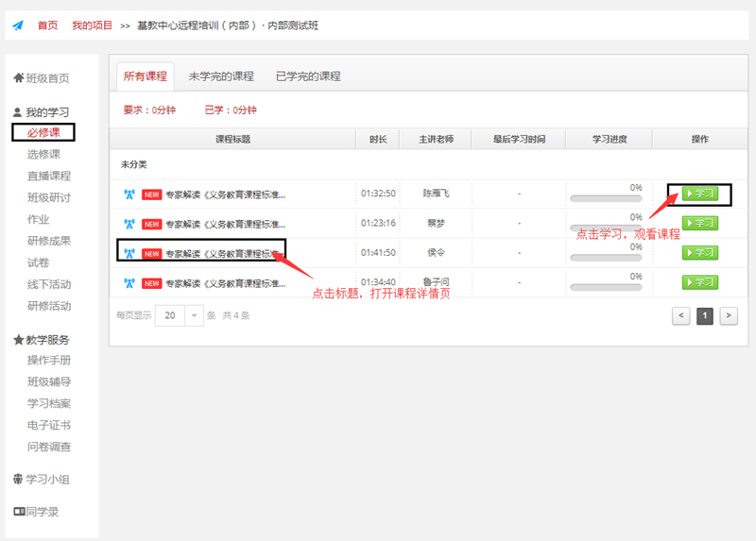Select 必修课 in sidebar
The image size is (756, 541).
[43, 132]
